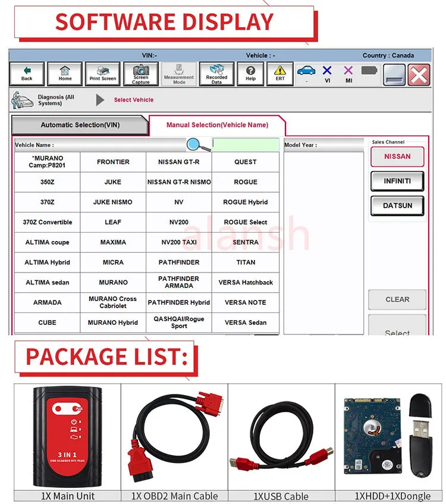Screen dimensions: 446x504
Task: Select the PATHFINDER cell
Action: click(x=179, y=262)
